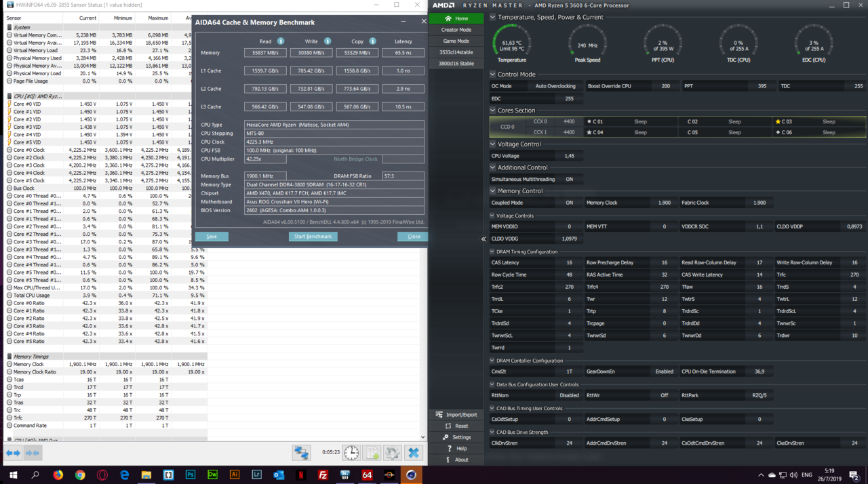Collapse the Additional Control section

pos(492,167)
